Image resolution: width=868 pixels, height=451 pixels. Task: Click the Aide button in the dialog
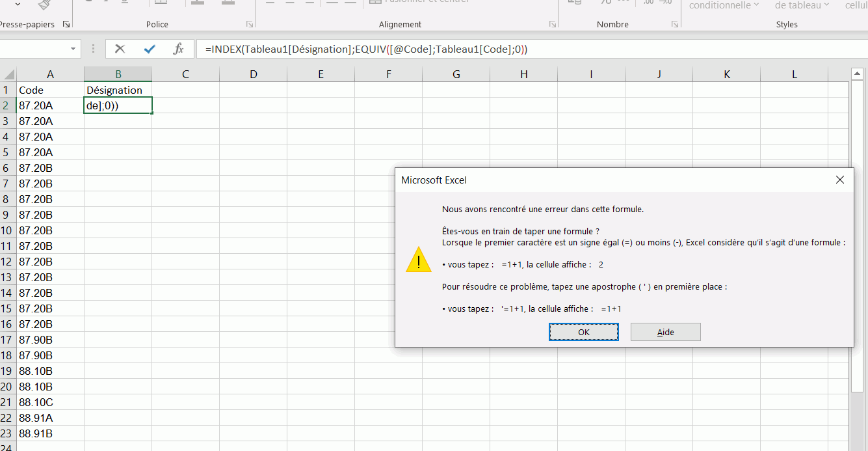pyautogui.click(x=665, y=332)
